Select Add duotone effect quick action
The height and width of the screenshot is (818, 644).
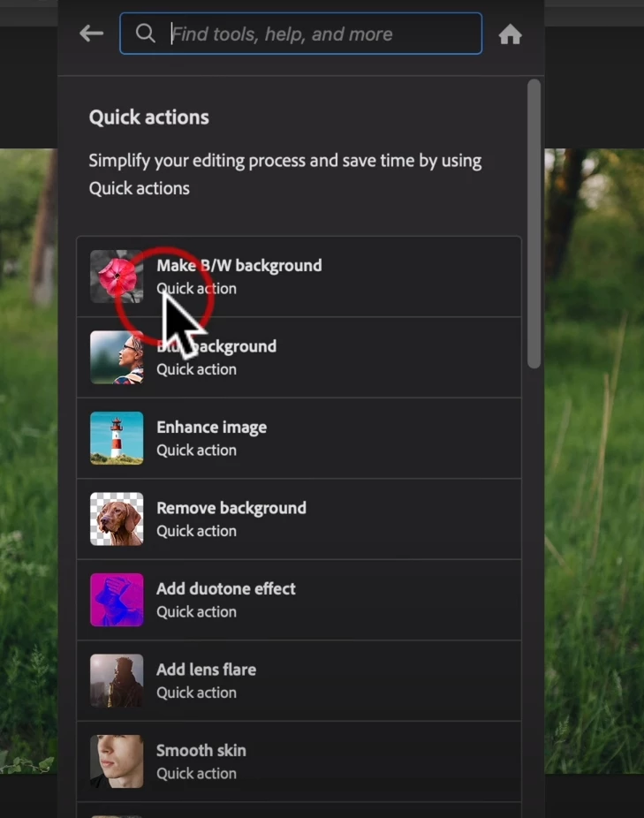click(x=299, y=600)
